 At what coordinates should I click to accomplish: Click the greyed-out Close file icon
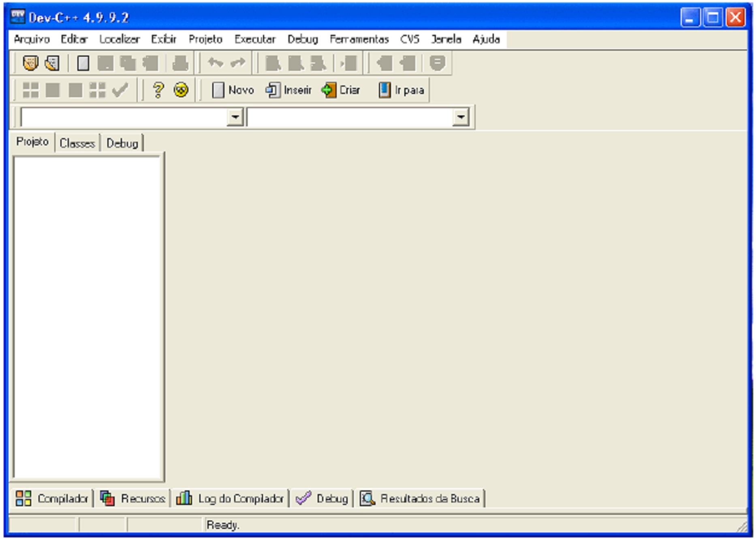click(x=151, y=63)
